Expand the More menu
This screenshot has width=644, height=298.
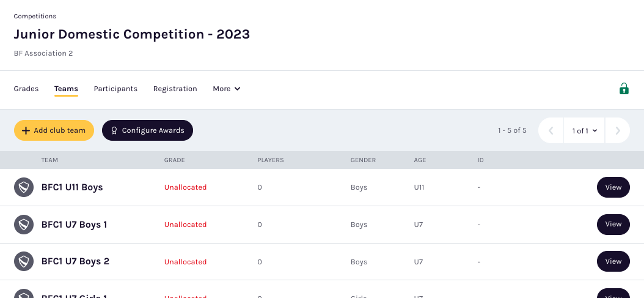[x=227, y=89]
